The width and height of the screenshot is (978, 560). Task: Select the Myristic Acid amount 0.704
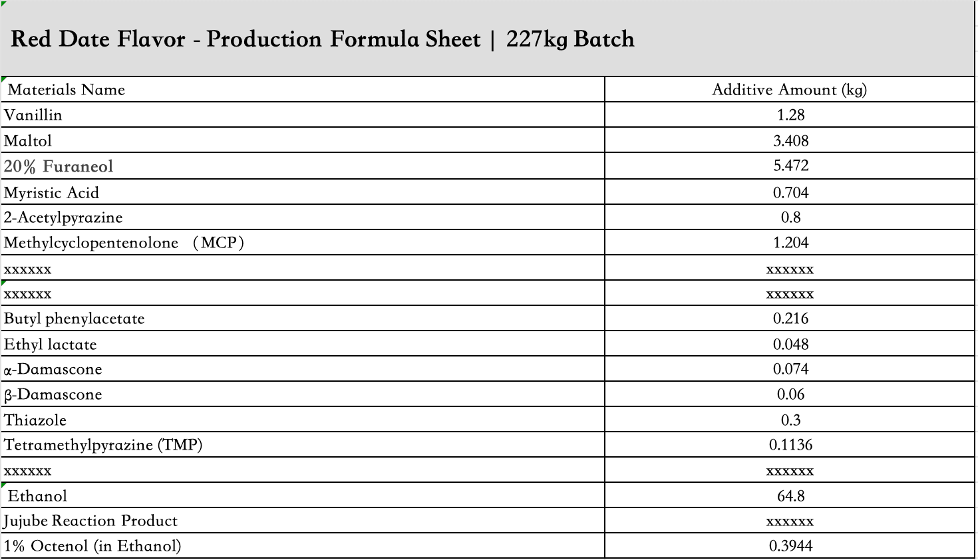[790, 192]
